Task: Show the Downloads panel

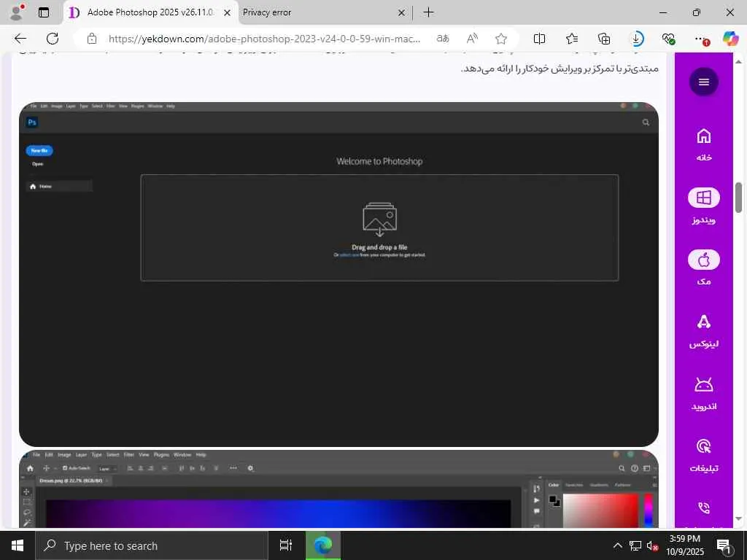Action: point(636,39)
